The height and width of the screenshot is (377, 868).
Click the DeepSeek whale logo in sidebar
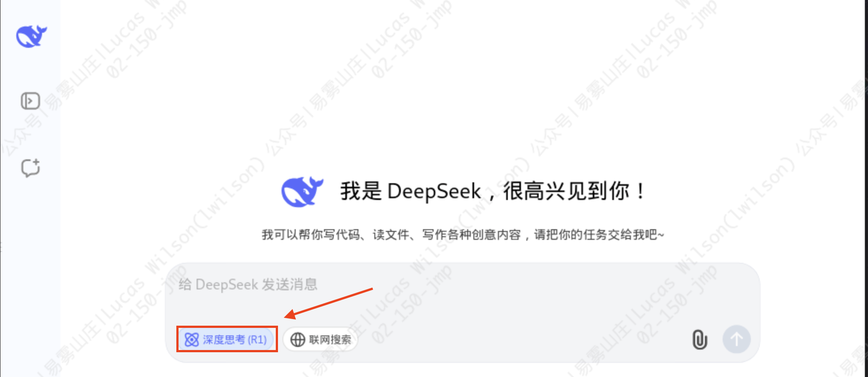coord(31,36)
